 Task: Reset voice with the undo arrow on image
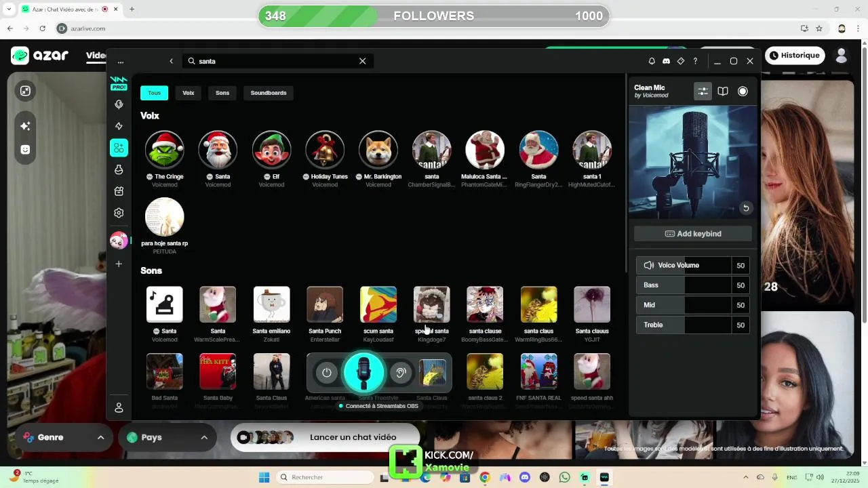click(746, 208)
